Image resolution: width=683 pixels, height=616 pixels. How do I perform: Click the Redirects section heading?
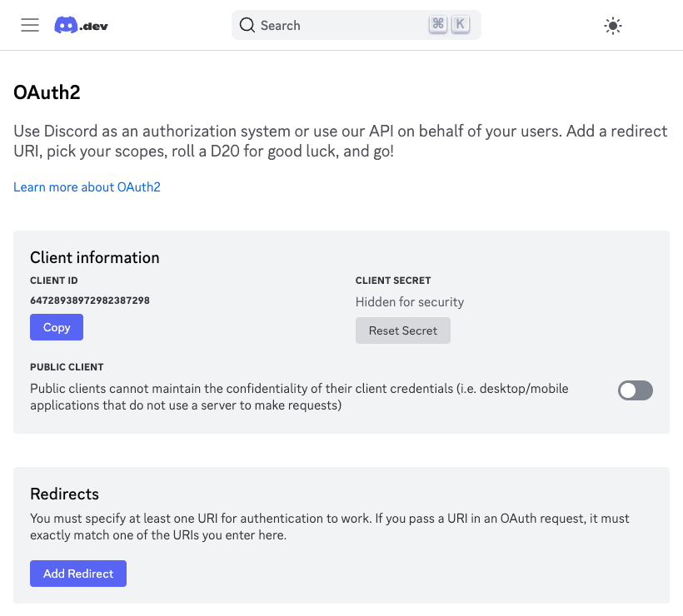point(64,494)
